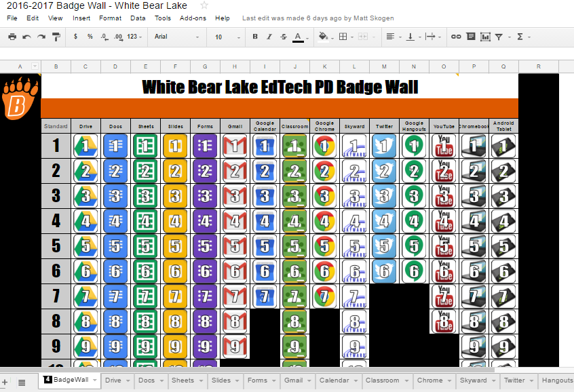This screenshot has width=574, height=392.
Task: Open the borders tool
Action: (x=343, y=37)
